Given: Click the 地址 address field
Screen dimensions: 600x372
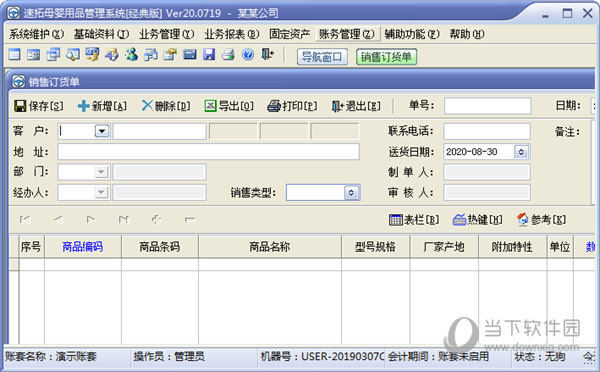Looking at the screenshot, I should [x=209, y=152].
